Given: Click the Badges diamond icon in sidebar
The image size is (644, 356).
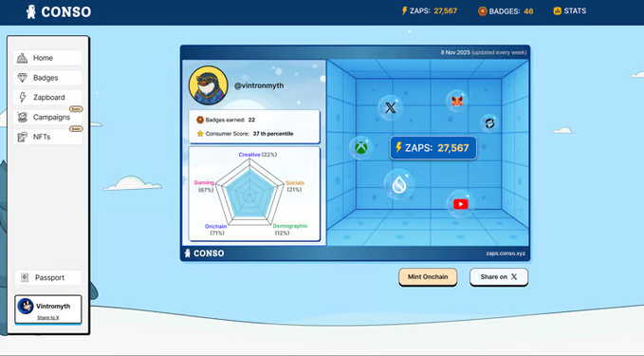Looking at the screenshot, I should 22,78.
